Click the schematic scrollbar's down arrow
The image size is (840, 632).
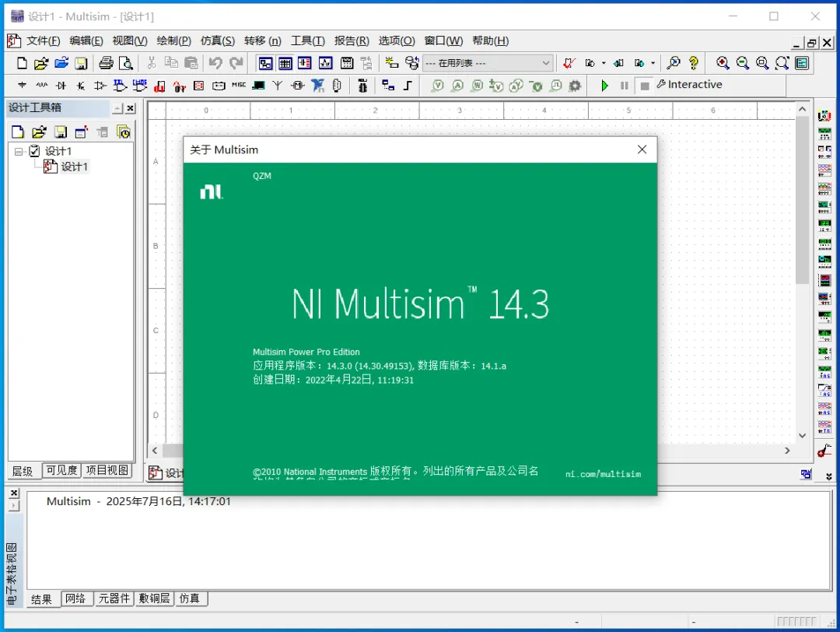pyautogui.click(x=802, y=435)
